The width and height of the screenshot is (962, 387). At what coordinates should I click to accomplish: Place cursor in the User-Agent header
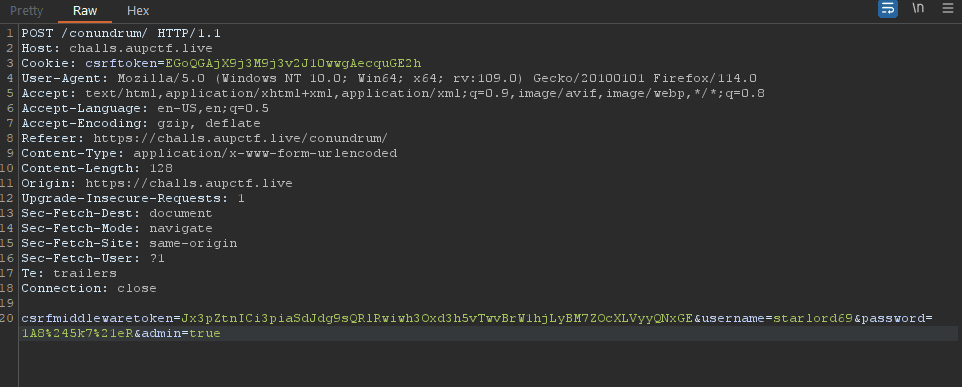click(389, 79)
